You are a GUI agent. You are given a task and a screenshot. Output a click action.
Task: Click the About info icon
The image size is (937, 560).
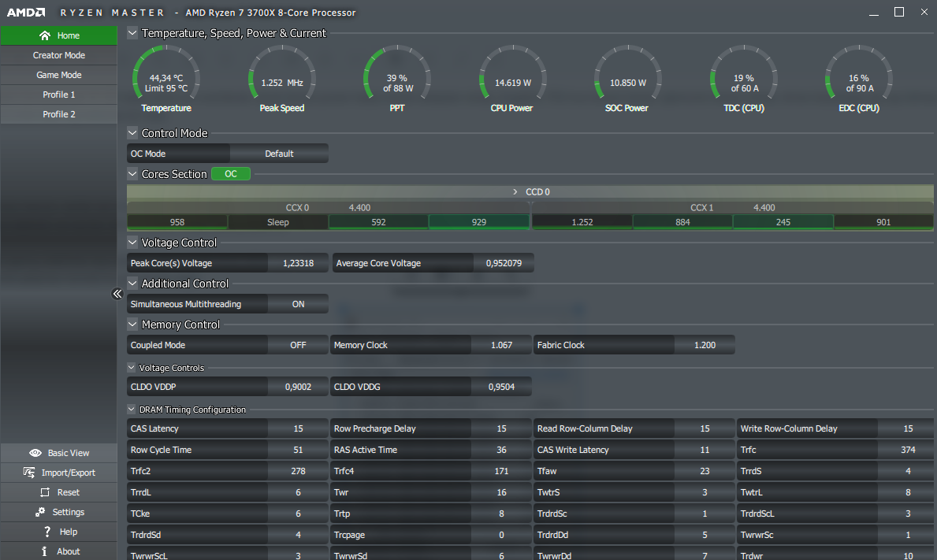(44, 551)
